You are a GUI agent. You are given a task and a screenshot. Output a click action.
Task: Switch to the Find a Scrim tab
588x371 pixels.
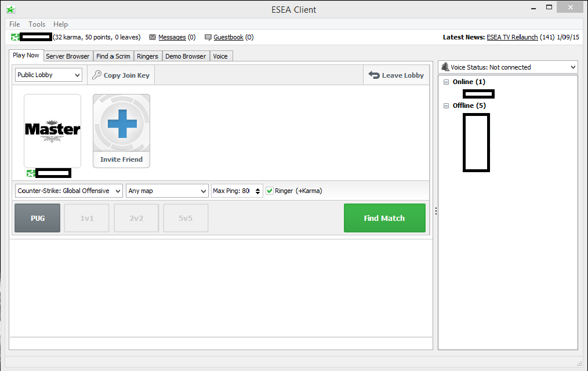pyautogui.click(x=113, y=56)
